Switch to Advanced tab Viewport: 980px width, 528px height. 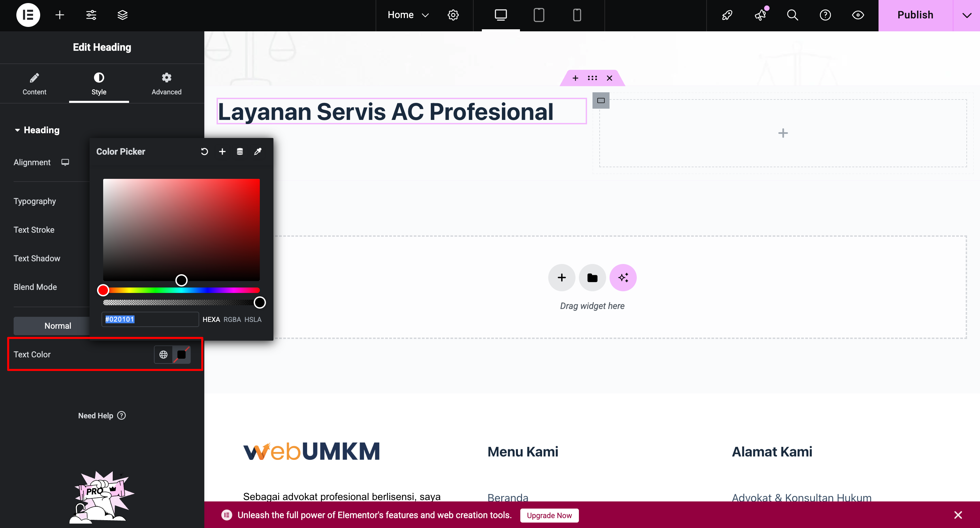pyautogui.click(x=166, y=84)
